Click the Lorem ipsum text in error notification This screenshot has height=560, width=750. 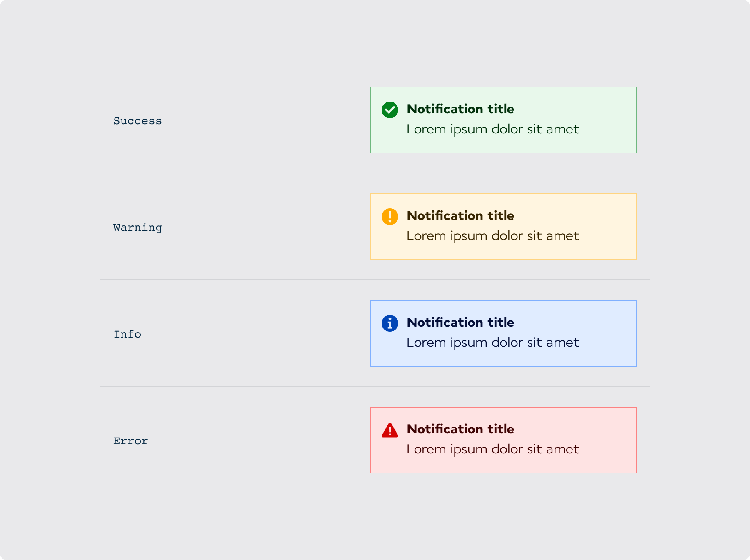click(492, 449)
